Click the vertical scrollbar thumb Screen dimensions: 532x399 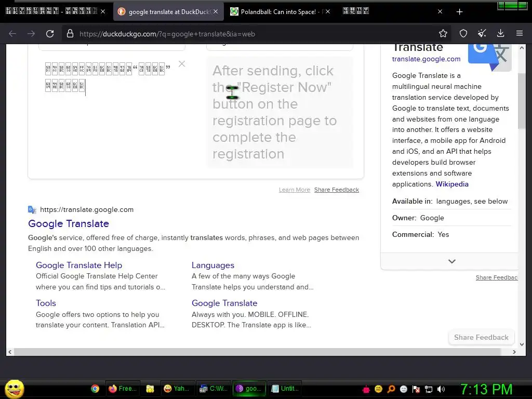pyautogui.click(x=522, y=101)
